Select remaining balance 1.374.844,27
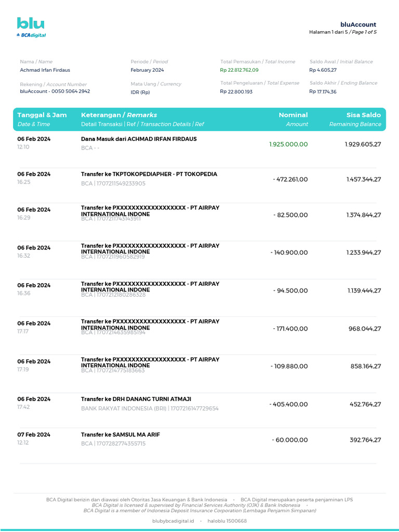 click(x=364, y=215)
